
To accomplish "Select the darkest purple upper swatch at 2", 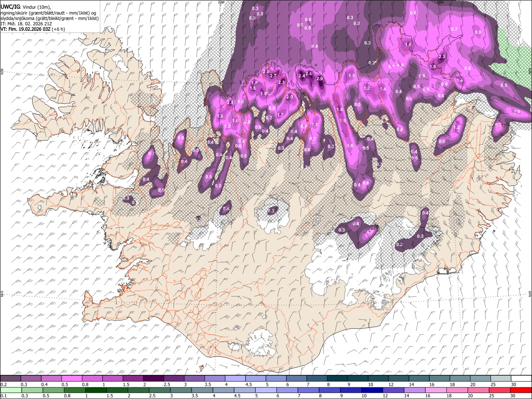I will coord(153,379).
